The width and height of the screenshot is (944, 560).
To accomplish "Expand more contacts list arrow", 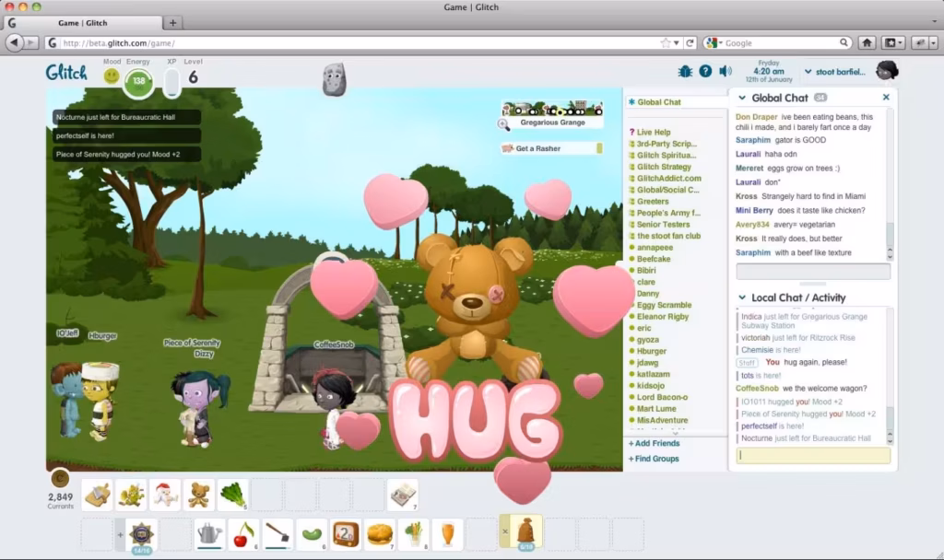I will click(x=675, y=433).
